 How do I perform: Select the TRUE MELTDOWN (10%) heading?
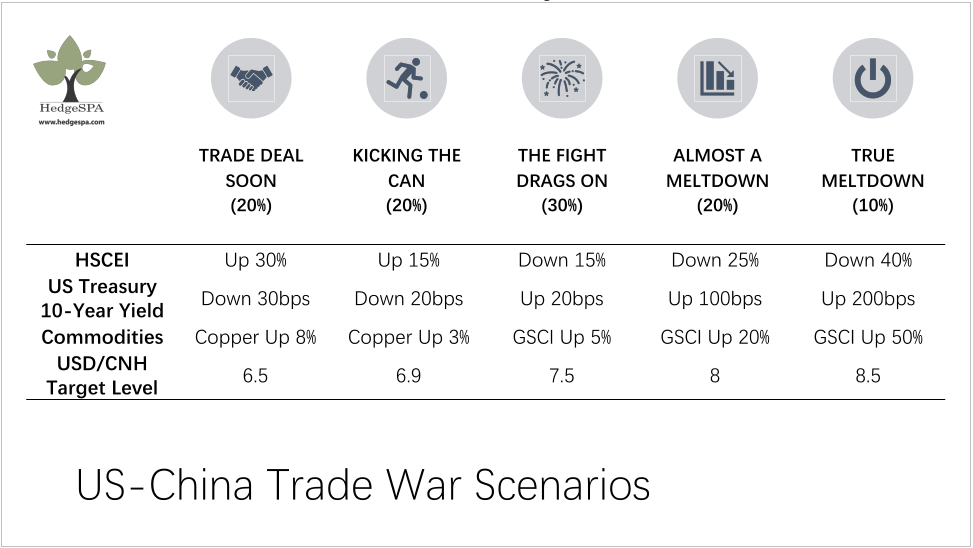(872, 181)
